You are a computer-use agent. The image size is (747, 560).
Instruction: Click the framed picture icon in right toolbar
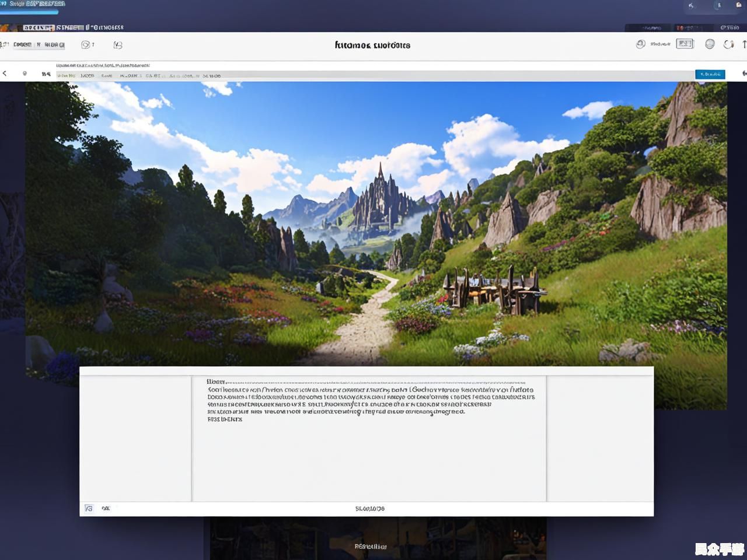685,44
